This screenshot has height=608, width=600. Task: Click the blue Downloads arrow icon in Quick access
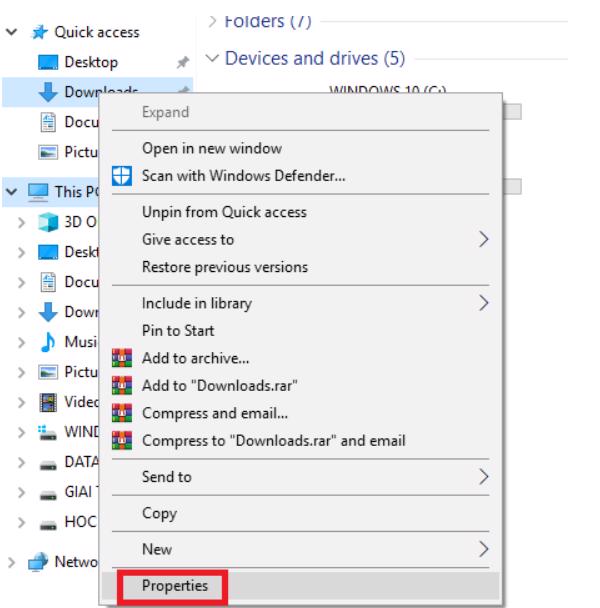[x=48, y=92]
